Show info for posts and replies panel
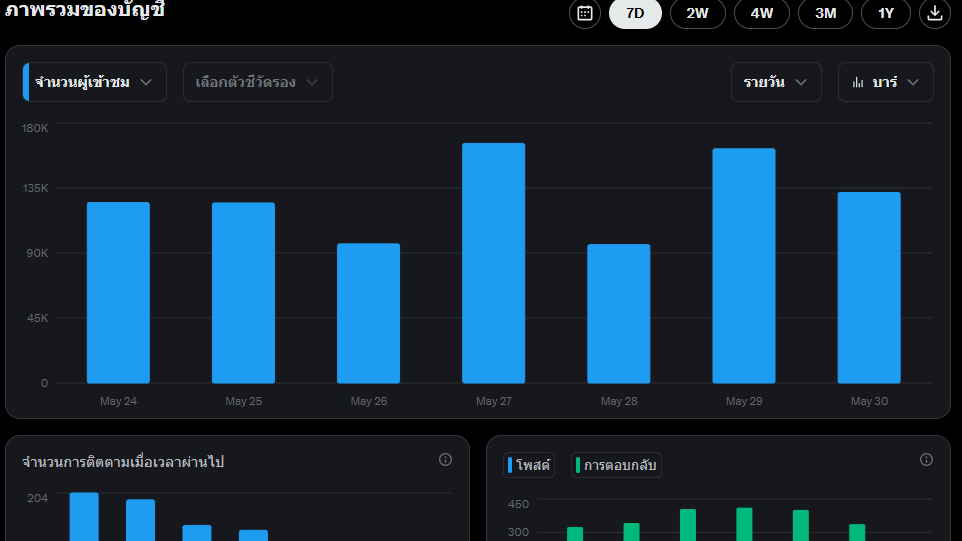 tap(926, 460)
